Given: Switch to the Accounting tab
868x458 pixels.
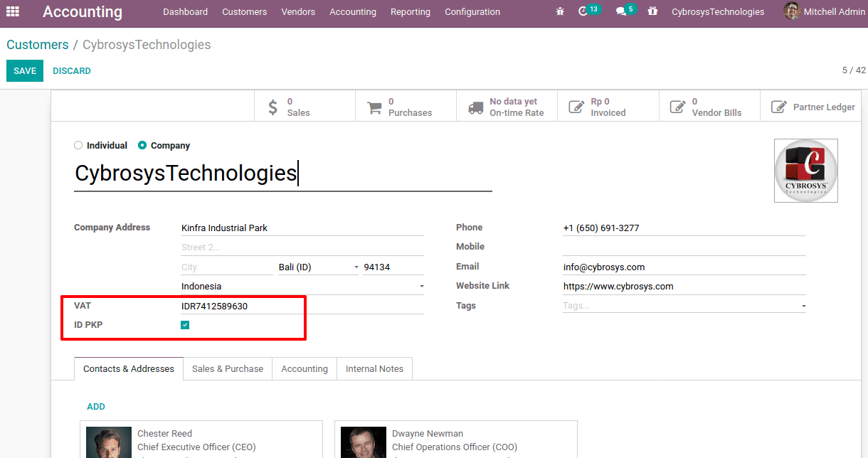Looking at the screenshot, I should (305, 368).
